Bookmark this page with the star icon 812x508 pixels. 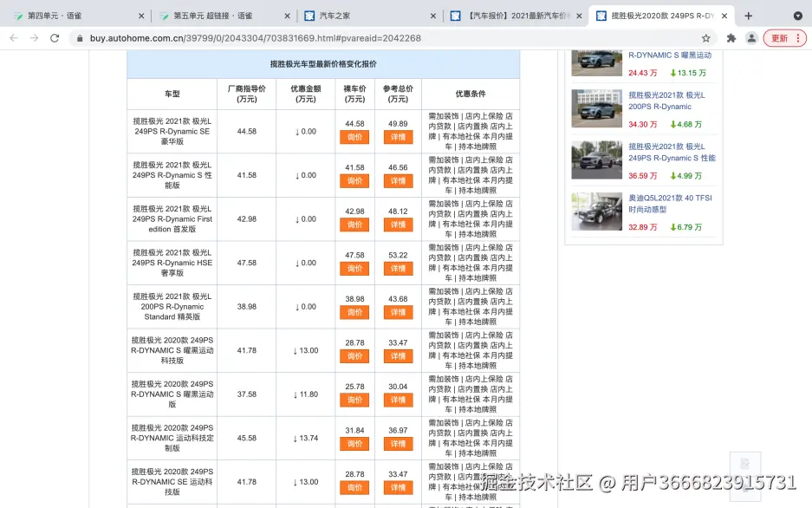[x=705, y=38]
